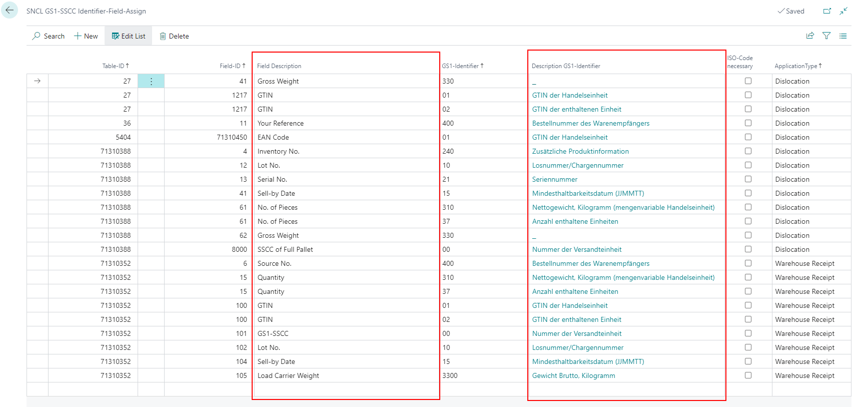Open page in new window icon
This screenshot has height=407, width=868.
pos(827,11)
